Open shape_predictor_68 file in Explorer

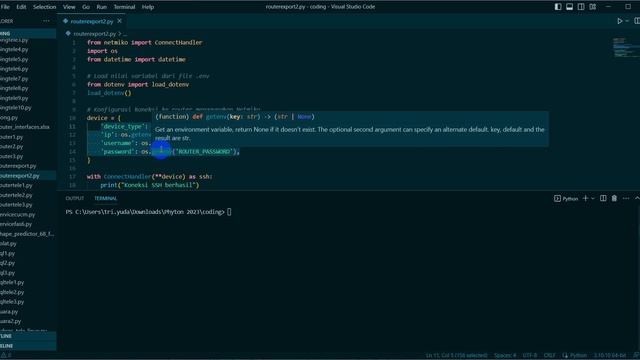pyautogui.click(x=28, y=234)
